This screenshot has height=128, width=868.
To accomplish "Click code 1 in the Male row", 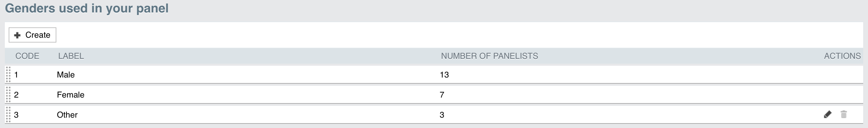I will [16, 75].
